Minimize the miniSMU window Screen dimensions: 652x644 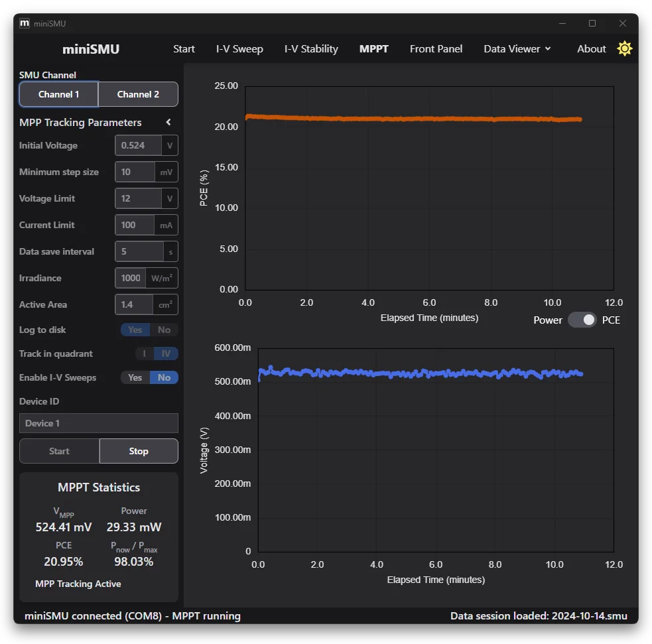562,23
